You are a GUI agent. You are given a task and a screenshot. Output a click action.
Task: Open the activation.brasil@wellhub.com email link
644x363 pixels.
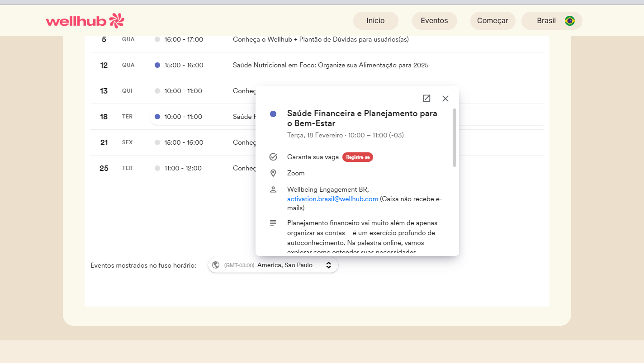tap(332, 199)
